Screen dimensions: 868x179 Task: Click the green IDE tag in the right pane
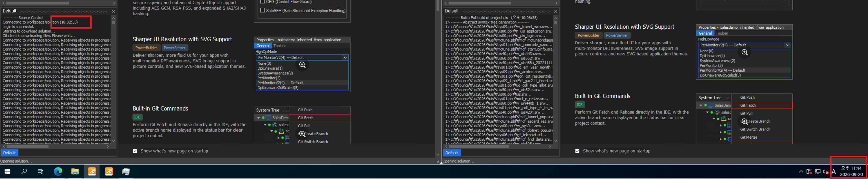pyautogui.click(x=579, y=105)
